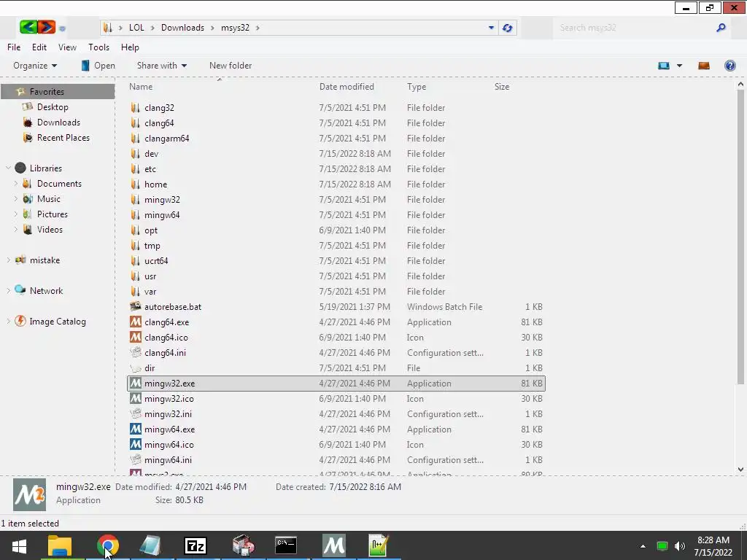Viewport: 747px width, 560px height.
Task: Open the MSYS2 M taskbar icon
Action: coord(333,545)
